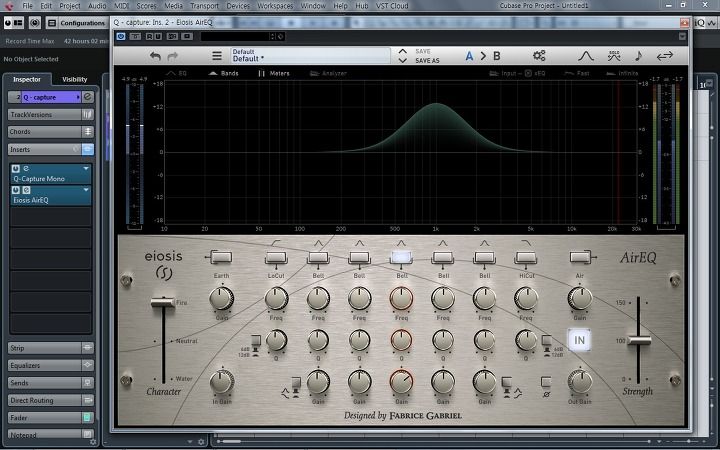
Task: Click the Earth Gain knob
Action: click(x=221, y=298)
